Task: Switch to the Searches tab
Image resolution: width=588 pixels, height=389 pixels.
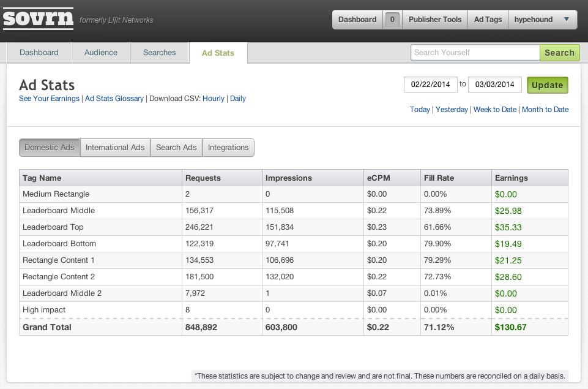Action: click(159, 53)
